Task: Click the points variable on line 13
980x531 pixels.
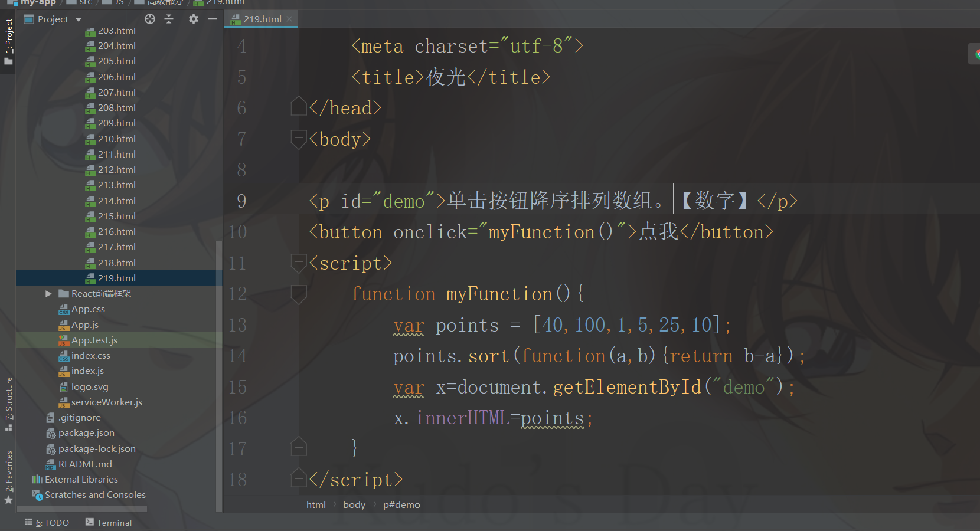Action: pyautogui.click(x=467, y=325)
